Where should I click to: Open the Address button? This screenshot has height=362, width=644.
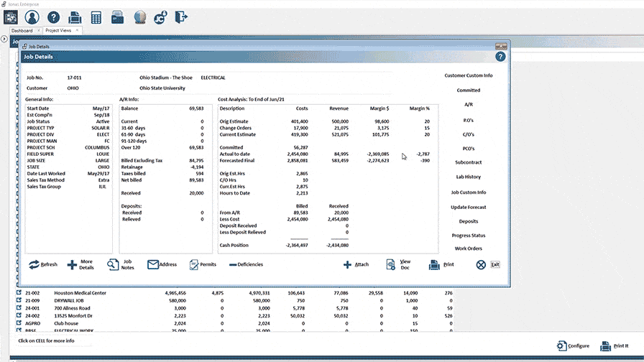pyautogui.click(x=162, y=265)
